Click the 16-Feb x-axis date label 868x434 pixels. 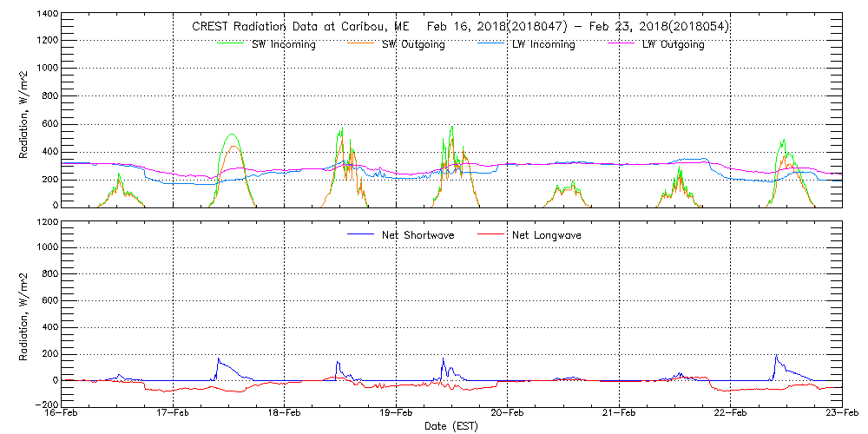pyautogui.click(x=62, y=413)
